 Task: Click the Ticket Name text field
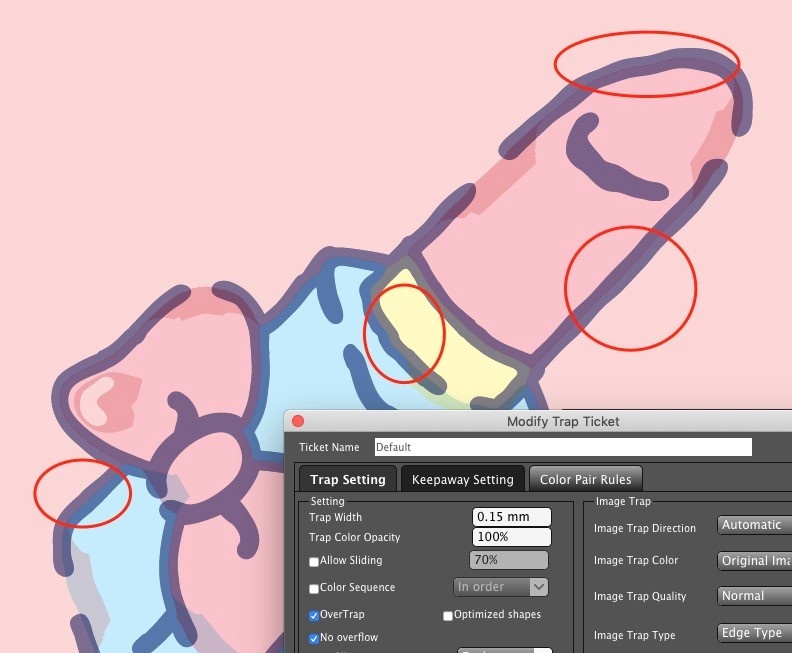[x=562, y=447]
